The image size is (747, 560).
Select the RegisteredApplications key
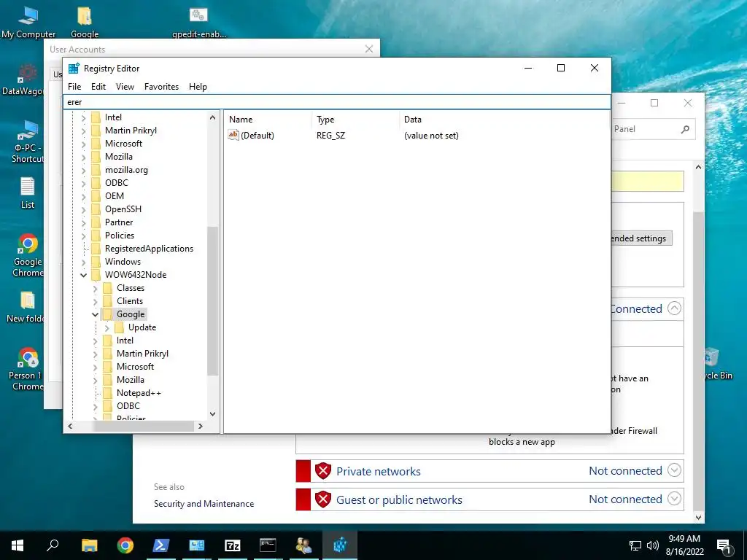tap(149, 249)
